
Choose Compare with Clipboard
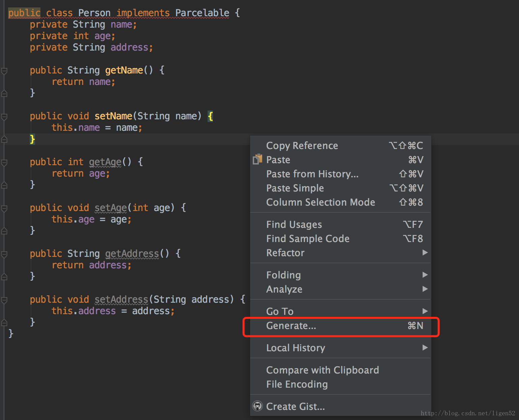[340, 370]
